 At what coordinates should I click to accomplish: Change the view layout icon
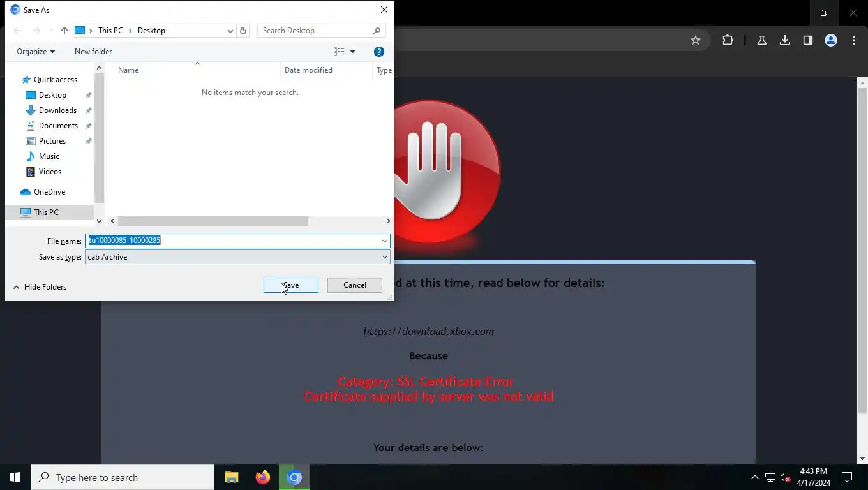click(x=339, y=52)
